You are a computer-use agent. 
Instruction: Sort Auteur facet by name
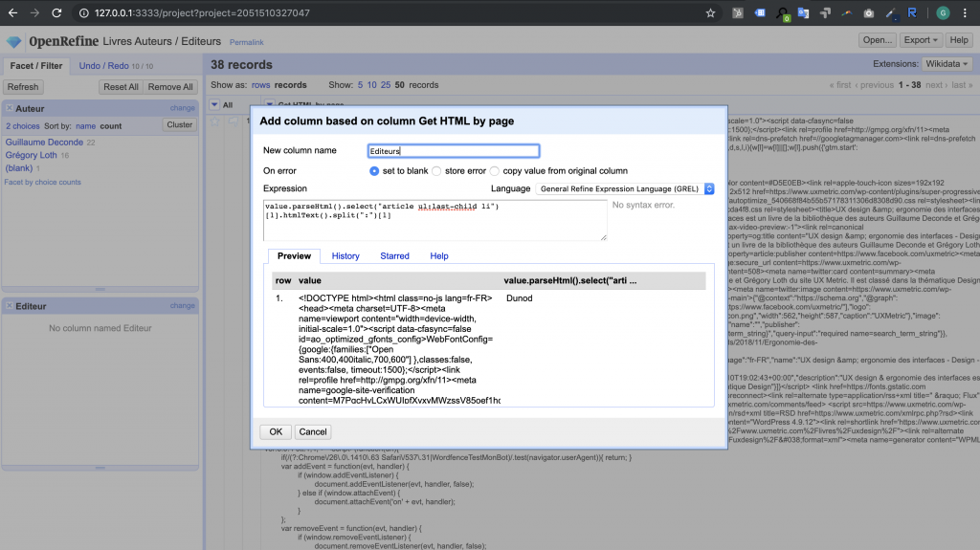(85, 126)
